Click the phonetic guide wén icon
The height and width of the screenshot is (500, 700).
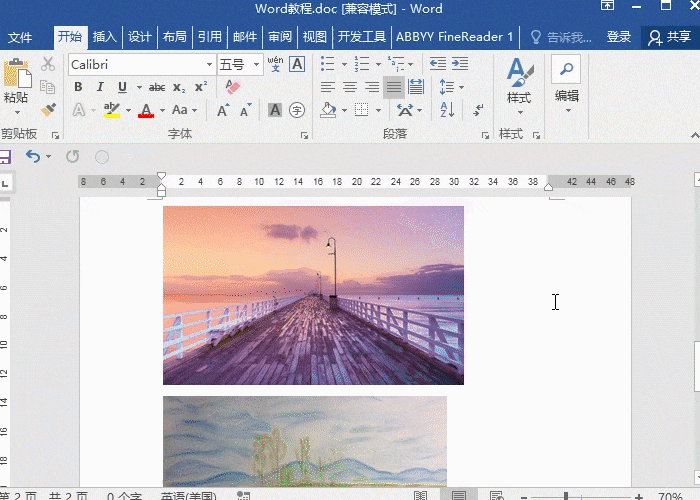[x=275, y=64]
